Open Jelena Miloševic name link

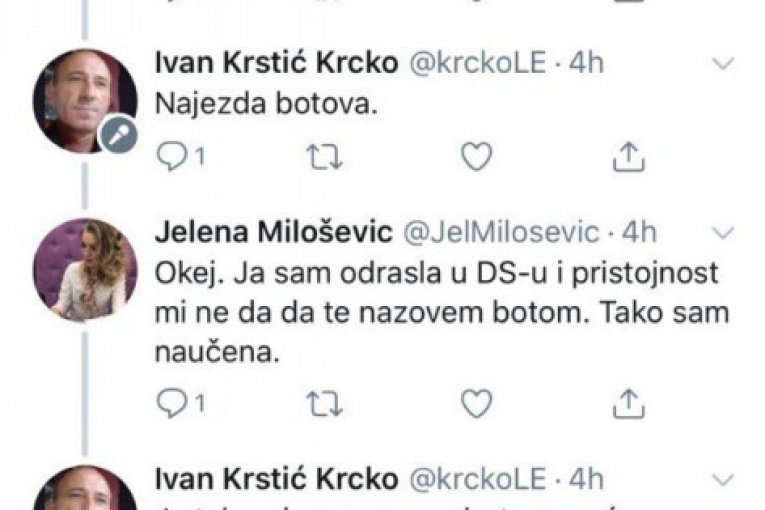click(x=273, y=233)
